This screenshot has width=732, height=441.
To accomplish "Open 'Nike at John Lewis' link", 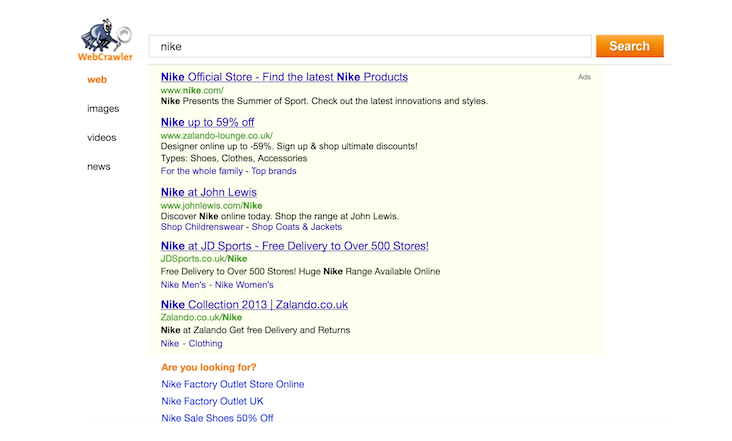I will pos(209,192).
